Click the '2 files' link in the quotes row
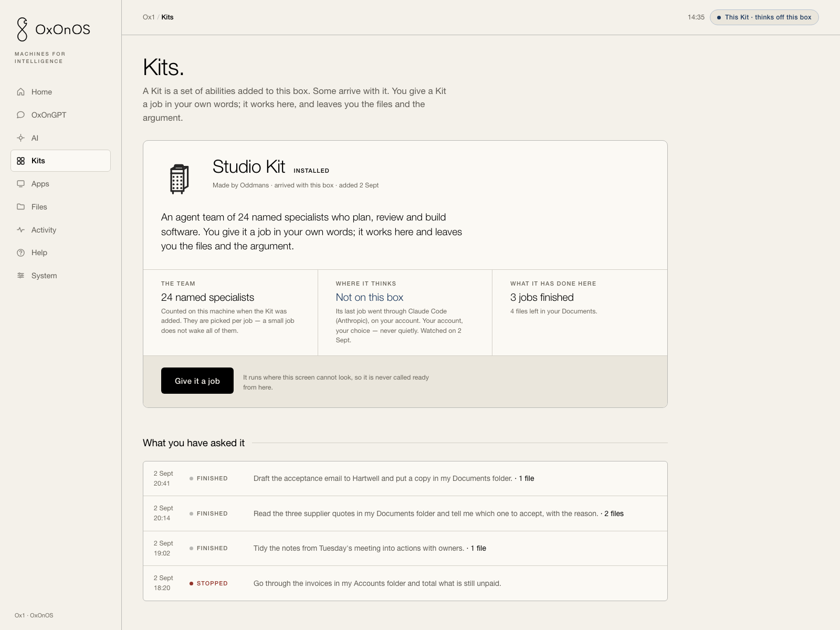The height and width of the screenshot is (630, 840). 614,513
